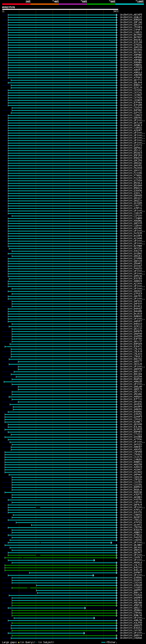Viewport: 146px width, 644px height.
Task: Click the red 20% identity legend bar
Action: 16,4
